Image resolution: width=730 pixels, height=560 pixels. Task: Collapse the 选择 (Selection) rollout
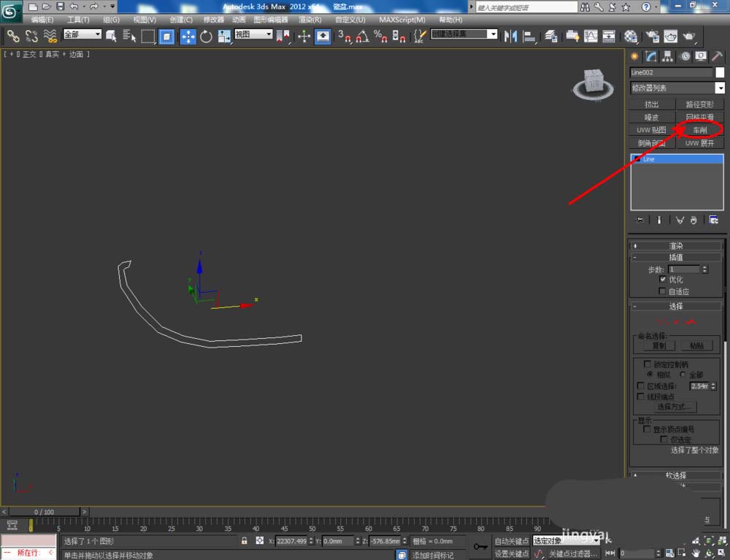(676, 307)
